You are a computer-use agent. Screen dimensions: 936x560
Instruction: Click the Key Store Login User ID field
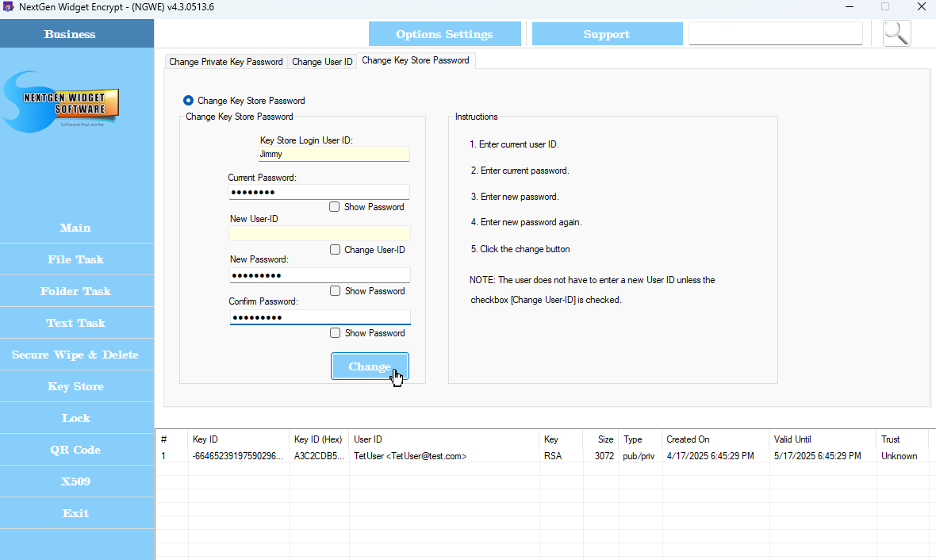334,154
